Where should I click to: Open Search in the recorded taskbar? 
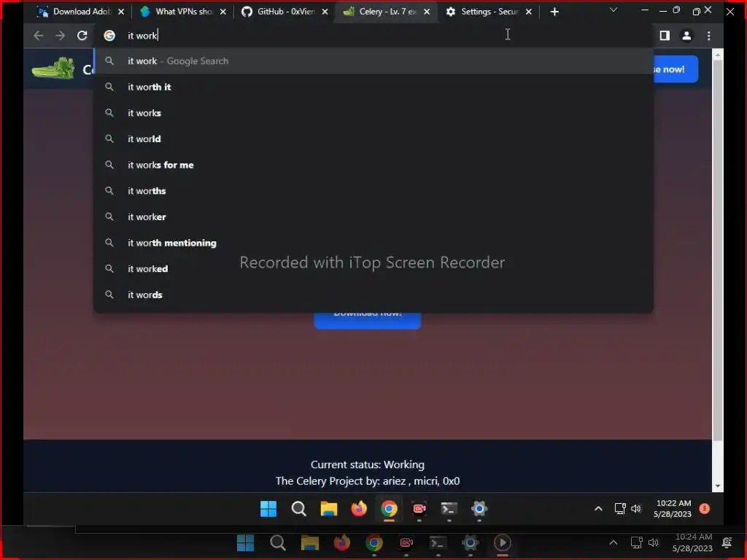(298, 508)
